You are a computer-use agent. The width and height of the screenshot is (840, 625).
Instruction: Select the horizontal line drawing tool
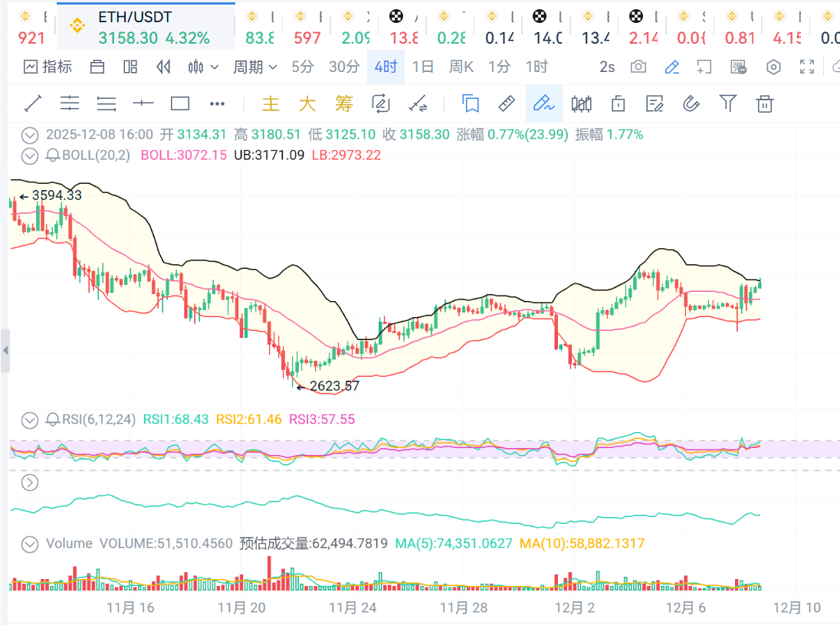click(143, 103)
